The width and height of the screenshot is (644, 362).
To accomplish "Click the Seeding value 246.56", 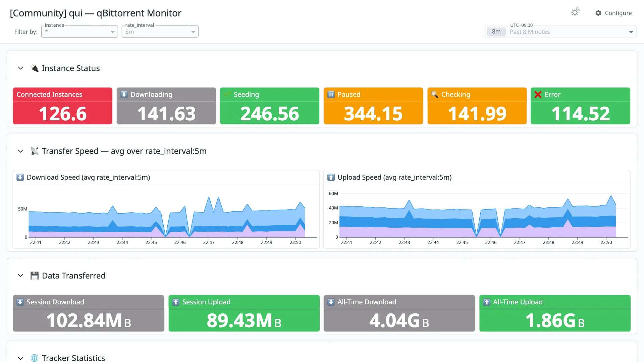I will pos(270,114).
